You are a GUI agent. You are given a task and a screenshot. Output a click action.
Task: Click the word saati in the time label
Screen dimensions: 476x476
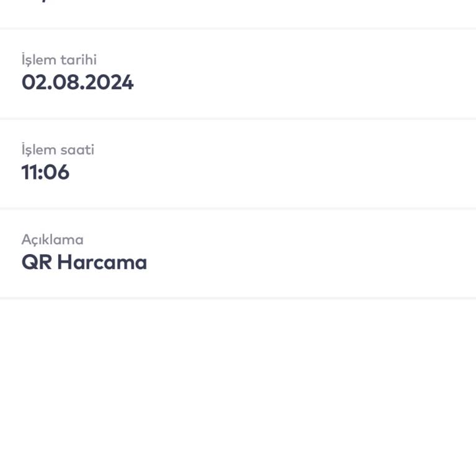point(76,150)
